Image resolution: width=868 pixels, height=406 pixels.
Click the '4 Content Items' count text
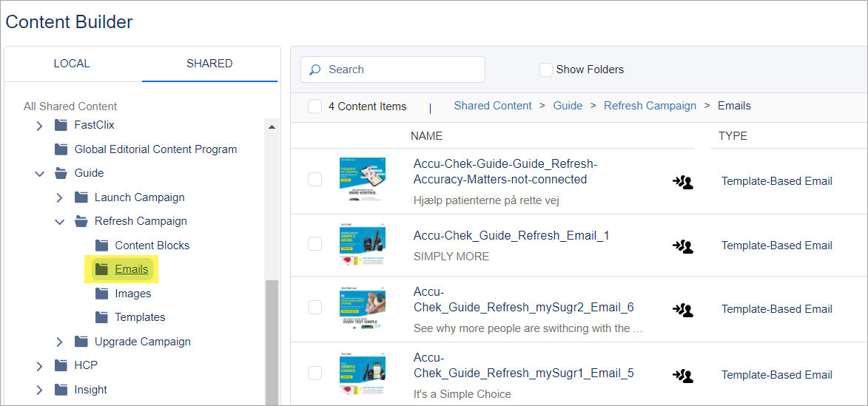(367, 106)
